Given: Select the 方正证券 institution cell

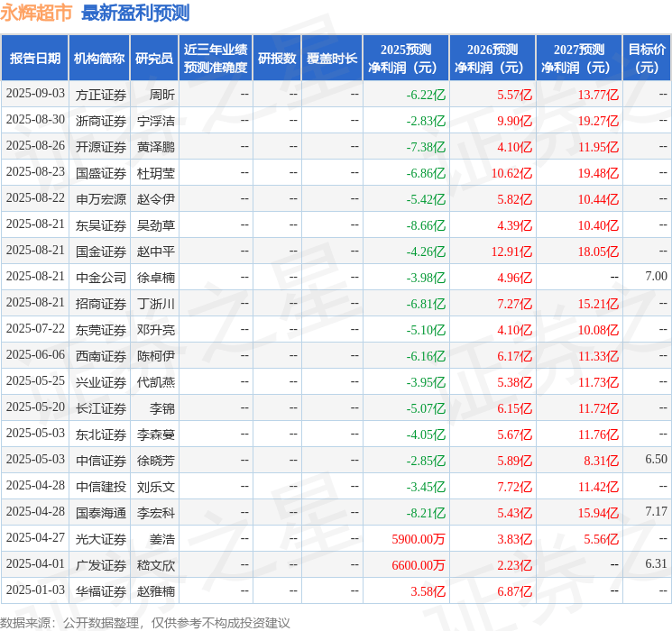Looking at the screenshot, I should [101, 94].
